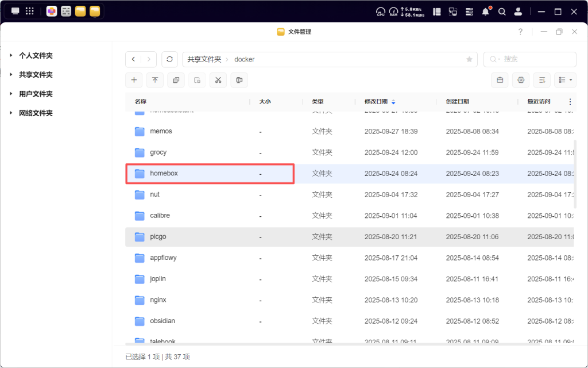This screenshot has height=368, width=588.
Task: Expand the 网络文件夹 sidebar node
Action: coord(11,113)
